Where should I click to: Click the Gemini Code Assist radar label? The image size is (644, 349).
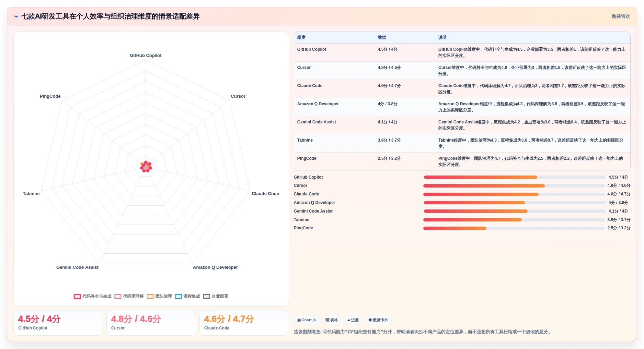point(77,267)
